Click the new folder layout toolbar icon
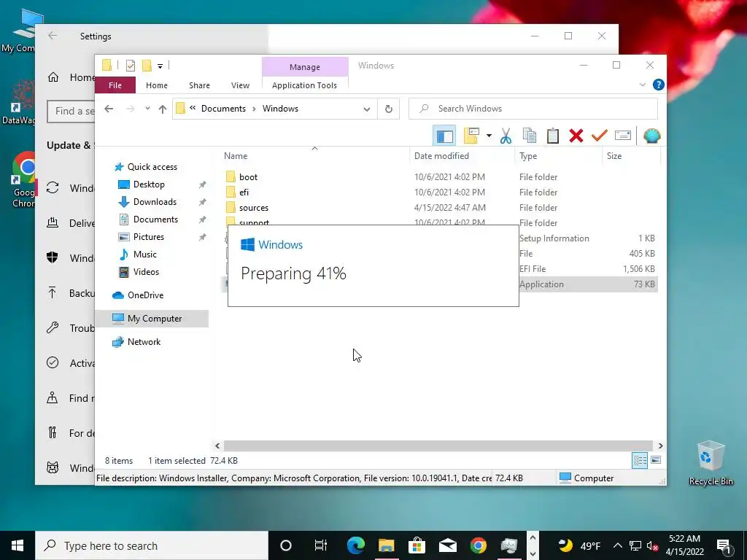747x560 pixels. [471, 136]
